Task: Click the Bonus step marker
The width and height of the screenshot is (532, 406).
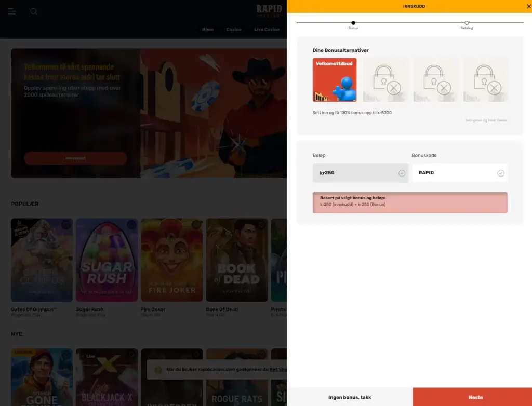Action: [353, 23]
